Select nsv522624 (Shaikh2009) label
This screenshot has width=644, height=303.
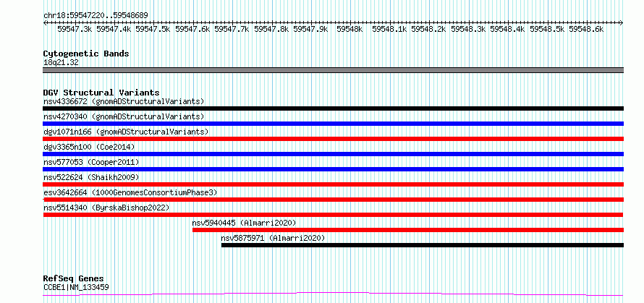tap(91, 177)
